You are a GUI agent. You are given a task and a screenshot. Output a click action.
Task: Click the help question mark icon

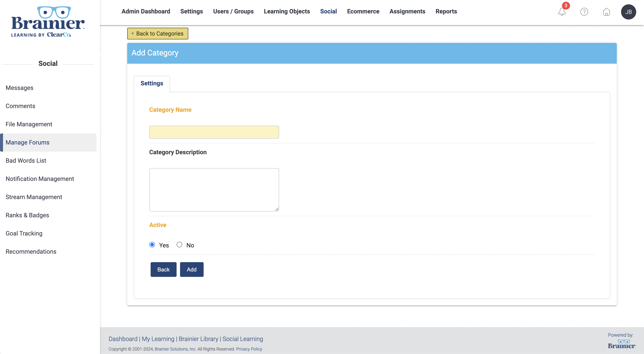point(584,12)
